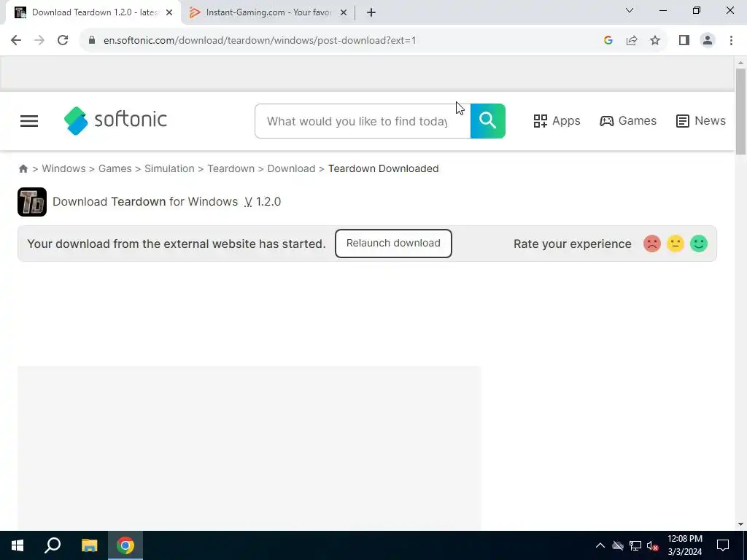Click the scrollbar down arrow

(740, 524)
